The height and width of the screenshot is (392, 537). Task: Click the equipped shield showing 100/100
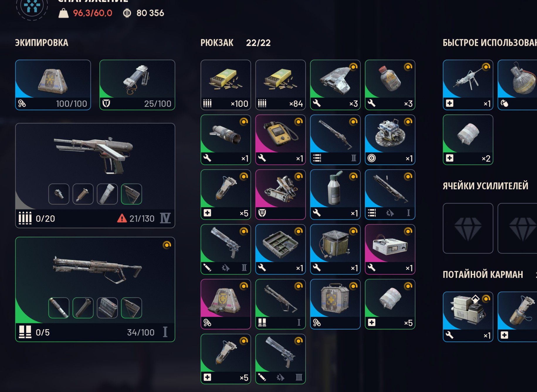click(53, 85)
